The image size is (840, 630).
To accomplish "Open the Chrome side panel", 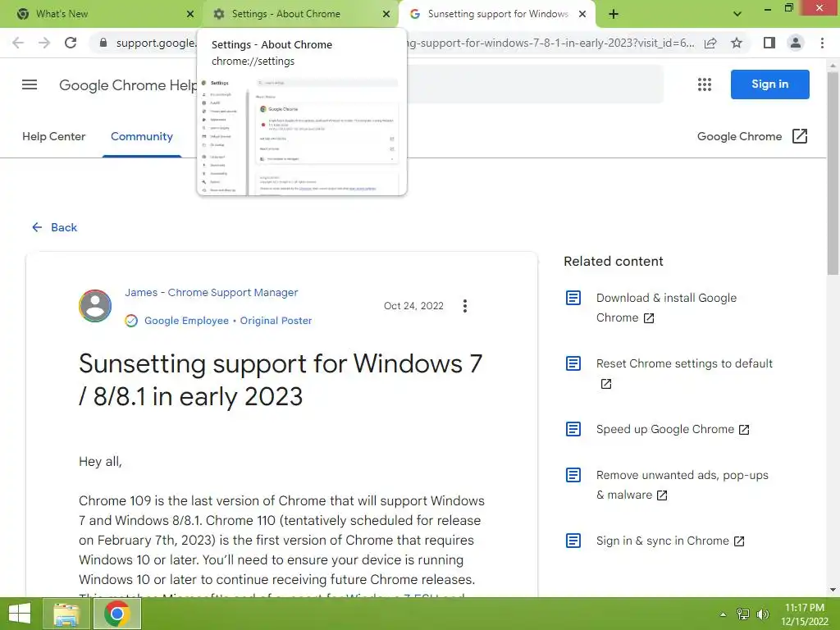I will [x=769, y=43].
